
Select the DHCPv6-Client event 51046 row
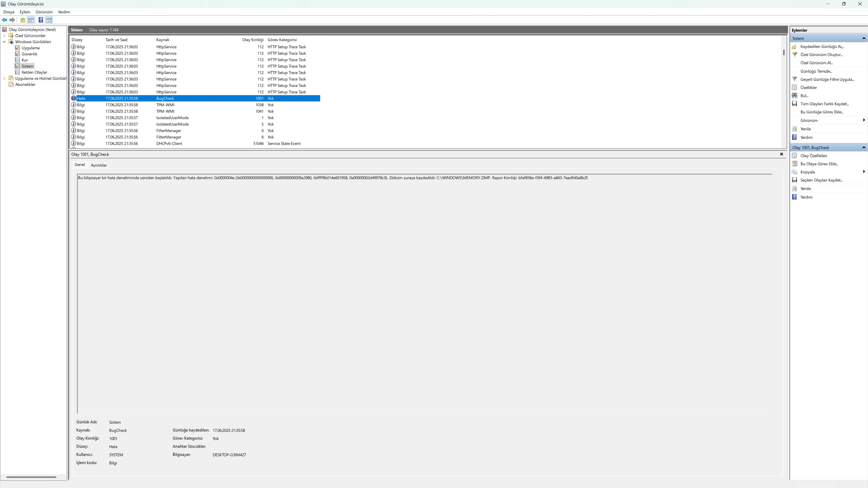[x=195, y=144]
